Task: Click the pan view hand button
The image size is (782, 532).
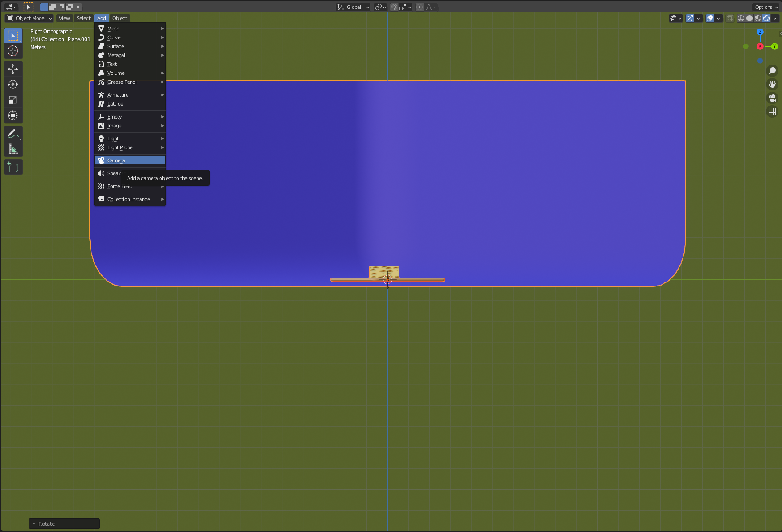Action: coord(772,84)
